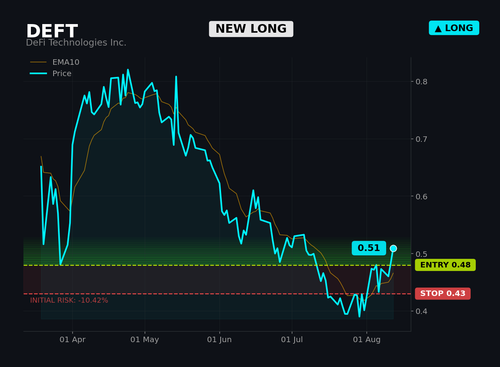Click the EMA10 legend entry
Viewport: 500px width, 367px height.
[55, 62]
